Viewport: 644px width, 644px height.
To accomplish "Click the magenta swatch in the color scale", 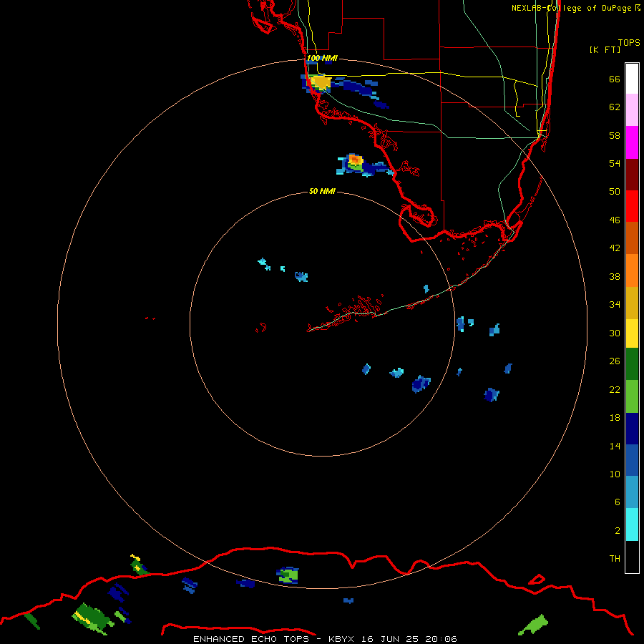I will click(x=632, y=142).
